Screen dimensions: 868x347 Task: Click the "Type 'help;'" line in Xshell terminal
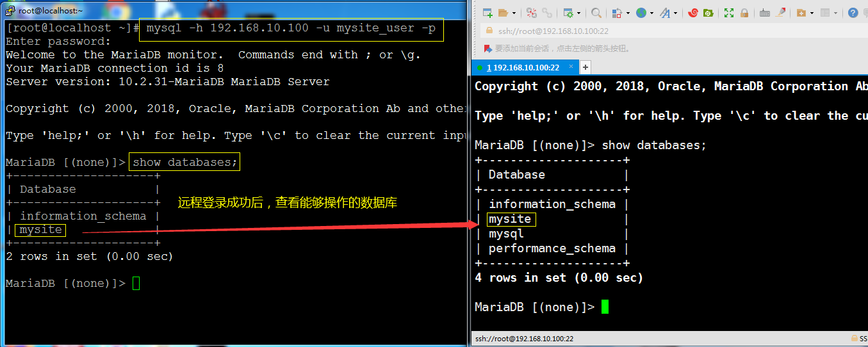pos(671,116)
